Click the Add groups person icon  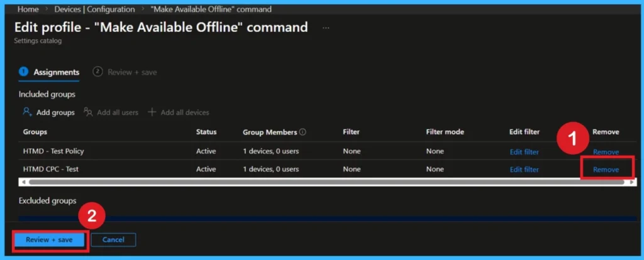point(28,112)
